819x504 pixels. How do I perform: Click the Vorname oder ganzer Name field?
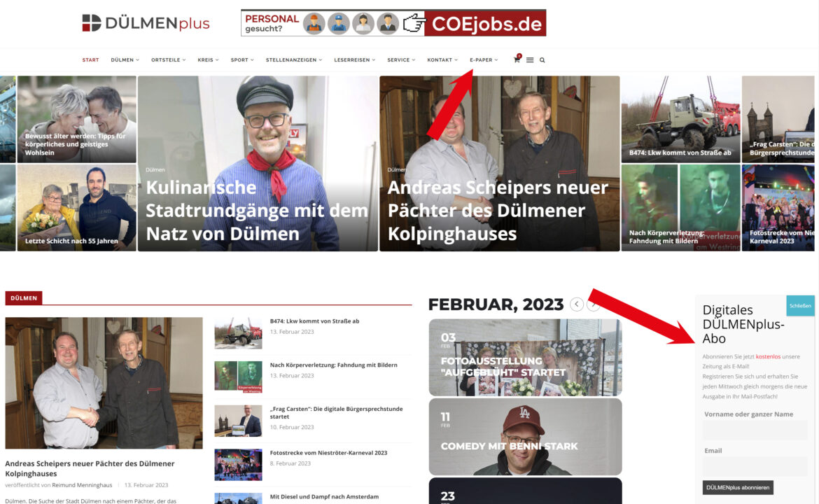pyautogui.click(x=755, y=430)
